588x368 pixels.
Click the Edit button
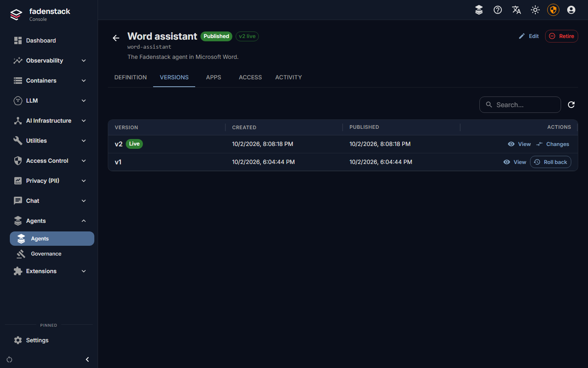tap(529, 36)
